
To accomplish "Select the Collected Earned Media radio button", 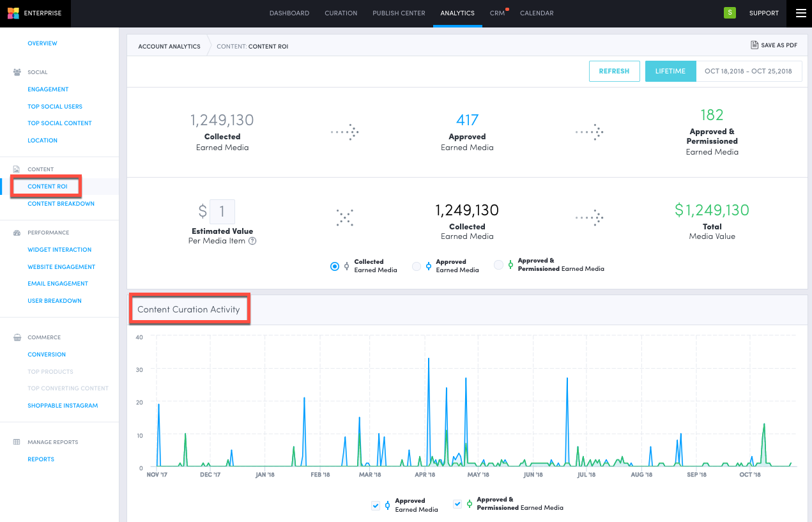I will [335, 266].
